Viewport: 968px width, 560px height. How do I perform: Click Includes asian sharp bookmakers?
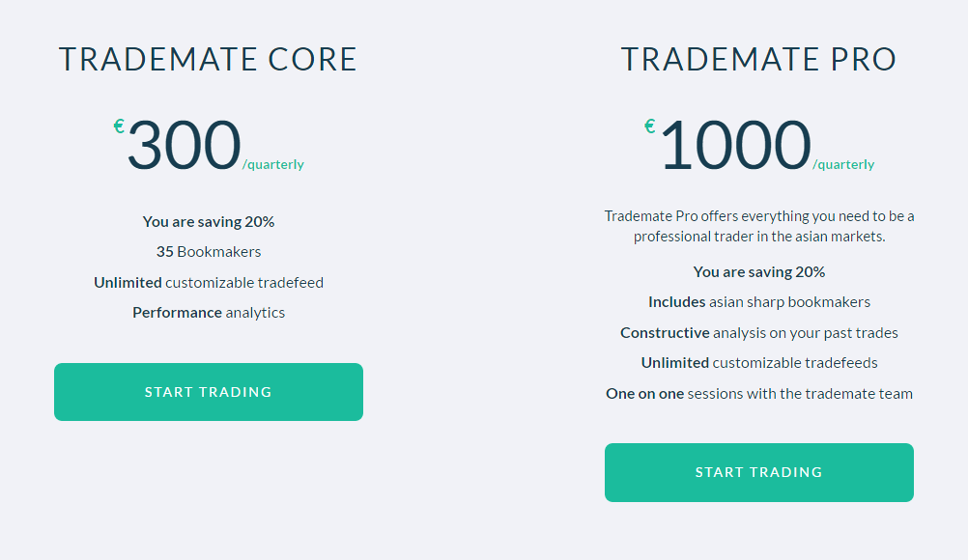(759, 302)
